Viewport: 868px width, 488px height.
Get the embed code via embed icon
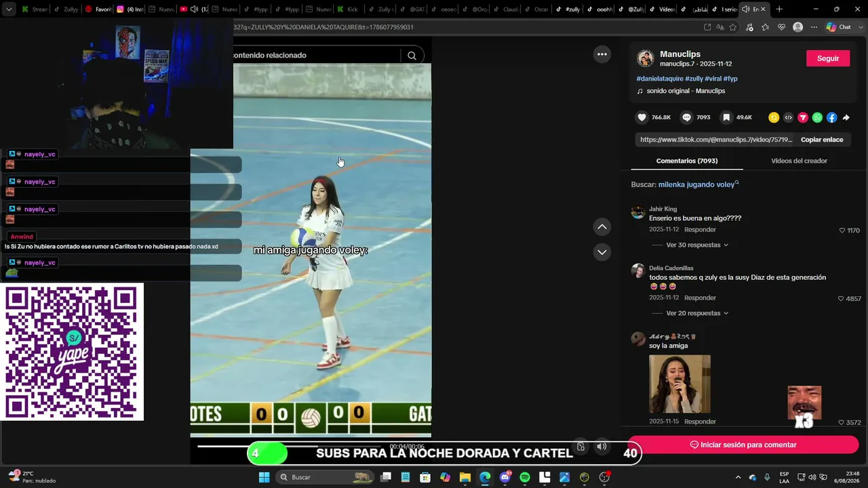point(788,117)
